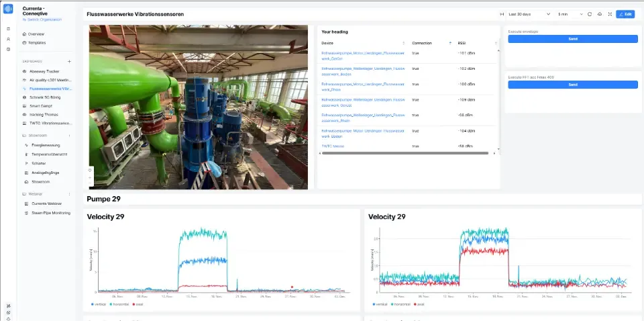644x321 pixels.
Task: Open the Temperaturübersicht dashboard
Action: pyautogui.click(x=47, y=154)
